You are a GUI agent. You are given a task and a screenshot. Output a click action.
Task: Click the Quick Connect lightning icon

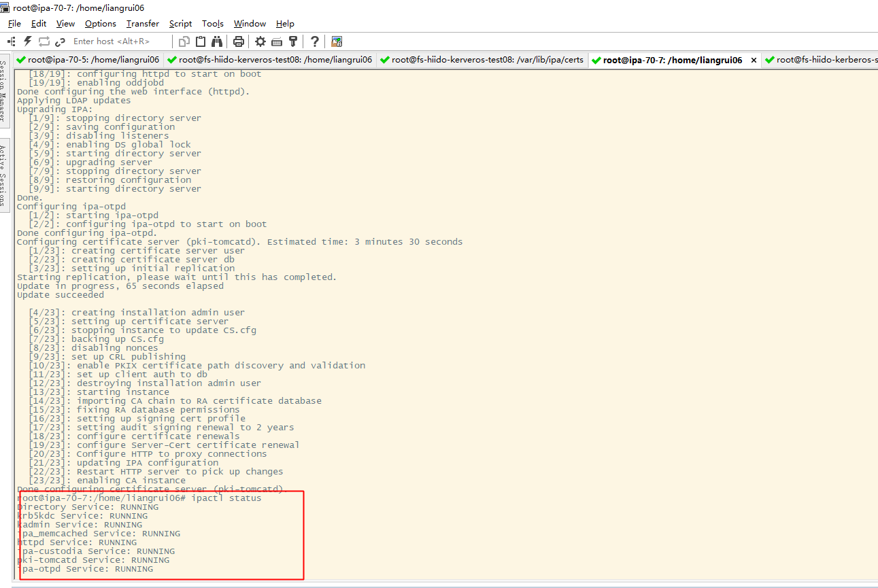(x=28, y=41)
